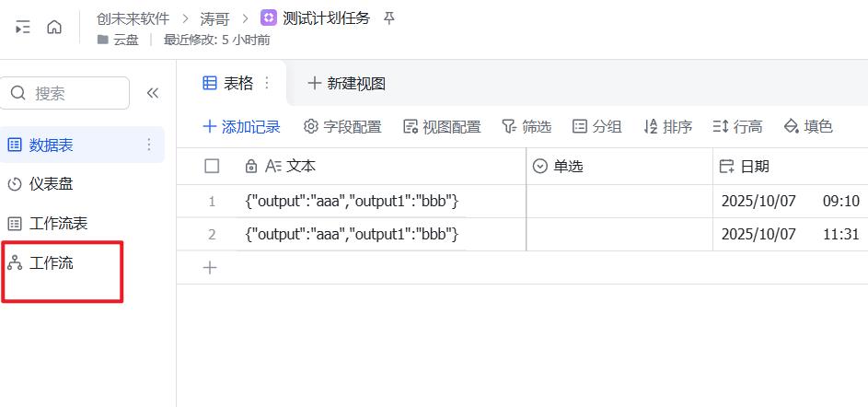Screen dimensions: 868x407
Task: Click date 2025/10/07 11:31
Action: 791,235
